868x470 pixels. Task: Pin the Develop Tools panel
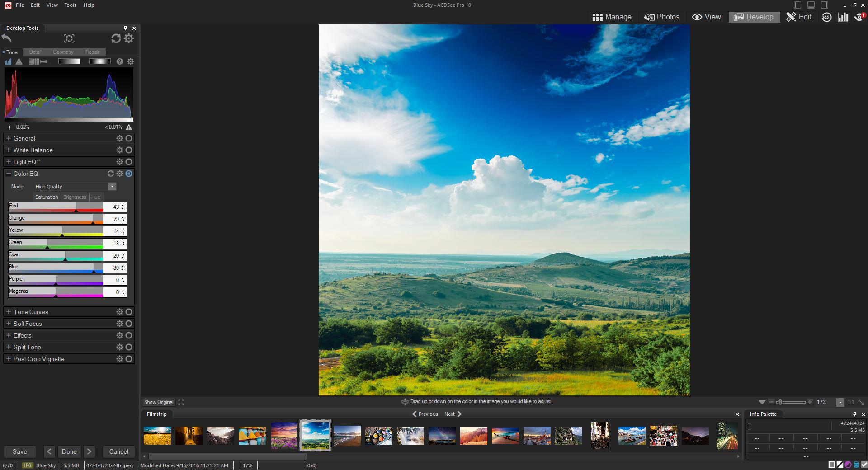pyautogui.click(x=125, y=28)
